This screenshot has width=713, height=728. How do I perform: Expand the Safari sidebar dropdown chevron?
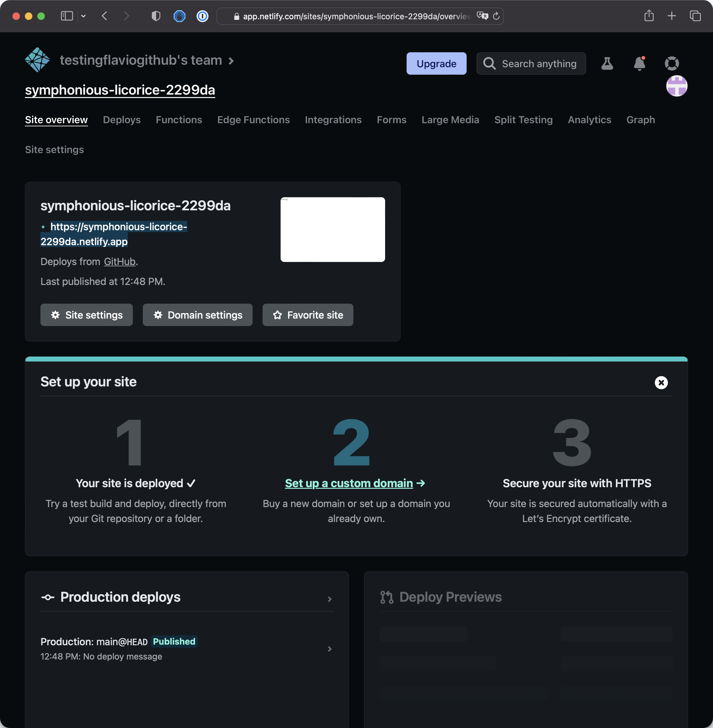pyautogui.click(x=83, y=16)
